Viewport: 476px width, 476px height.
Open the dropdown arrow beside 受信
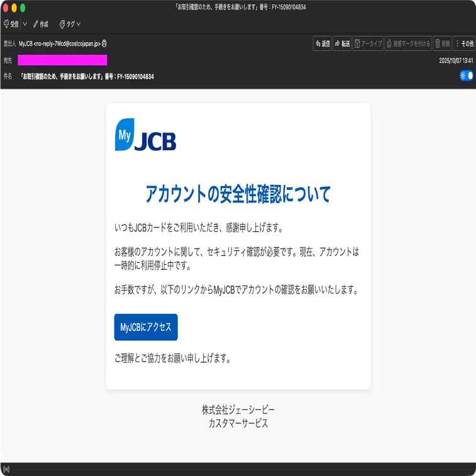(25, 24)
